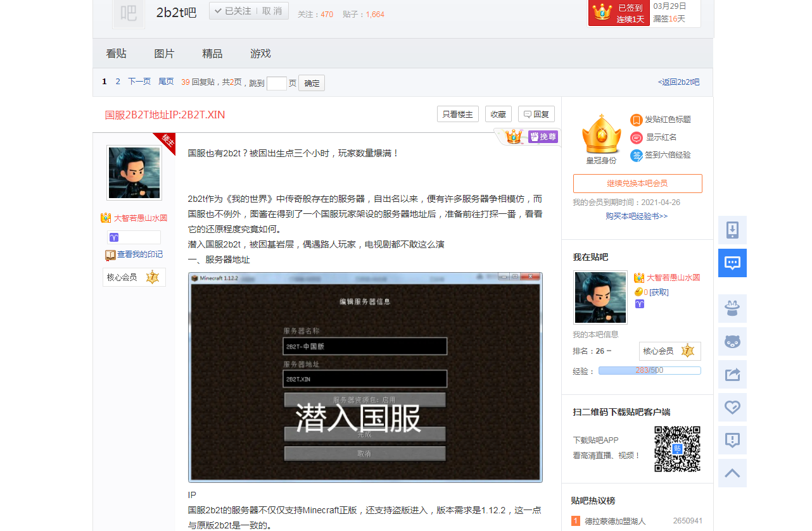812x531 pixels.
Task: Click the bear face icon in sidebar
Action: point(732,341)
